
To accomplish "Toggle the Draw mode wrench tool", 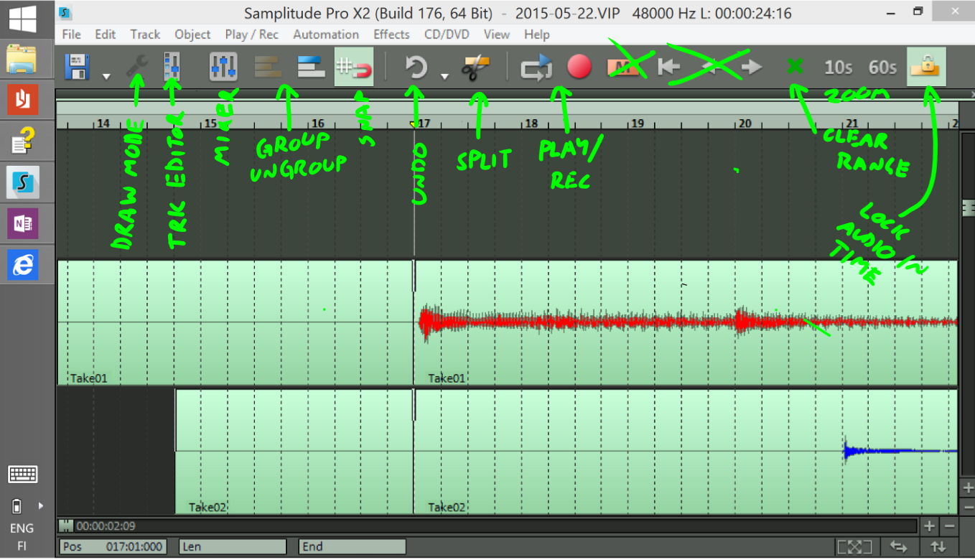I will pos(136,67).
